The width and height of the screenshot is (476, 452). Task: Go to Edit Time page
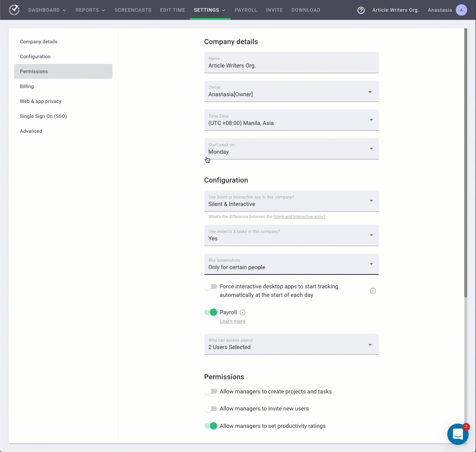[173, 10]
